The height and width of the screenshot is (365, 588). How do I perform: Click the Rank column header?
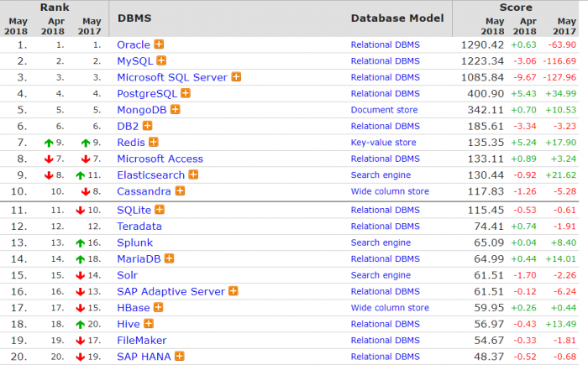55,7
